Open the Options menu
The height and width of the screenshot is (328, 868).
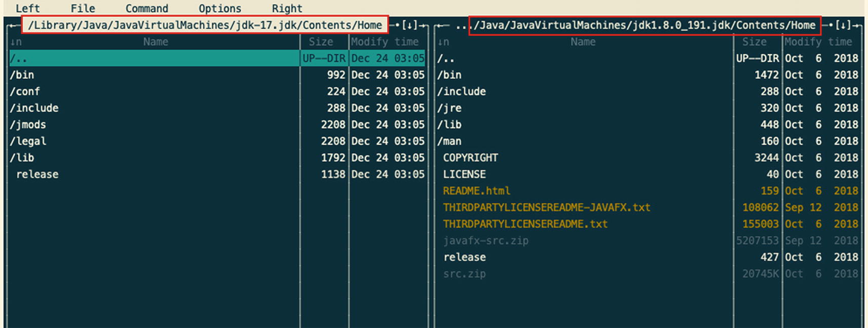tap(220, 8)
